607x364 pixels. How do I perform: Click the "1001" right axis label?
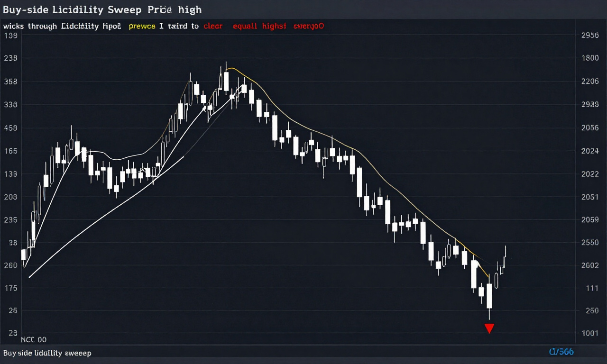590,333
